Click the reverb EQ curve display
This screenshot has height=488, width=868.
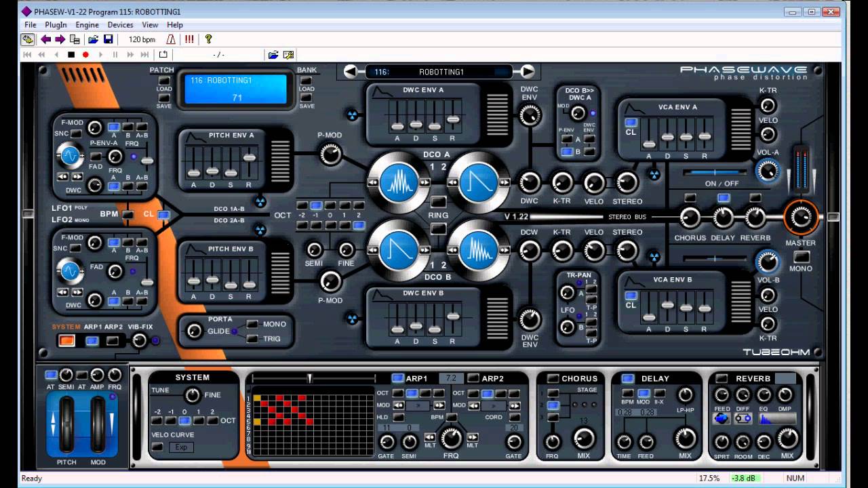pyautogui.click(x=776, y=419)
